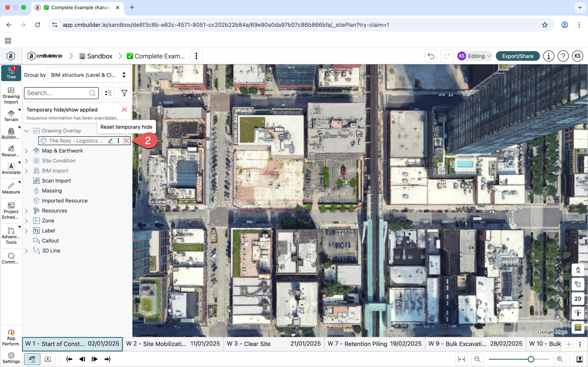Select W 7 - Retention Piling step
Screen dimensions: 588x367
tap(375, 344)
